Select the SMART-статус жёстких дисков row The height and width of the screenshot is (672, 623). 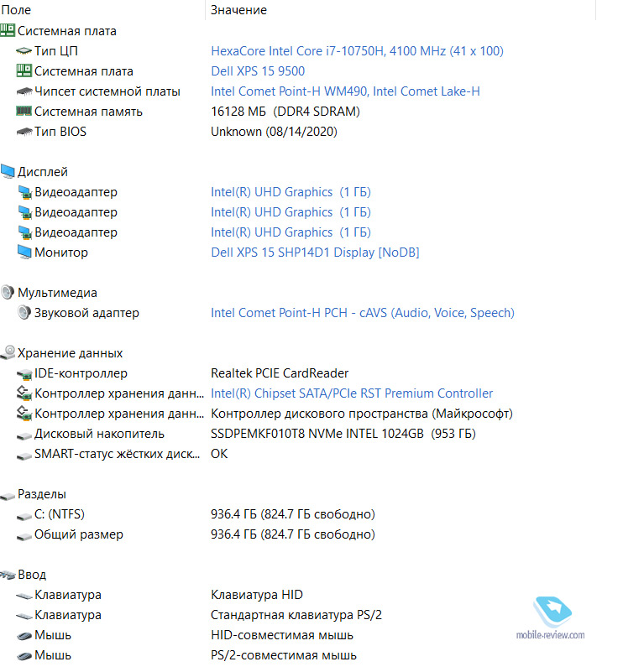click(118, 454)
